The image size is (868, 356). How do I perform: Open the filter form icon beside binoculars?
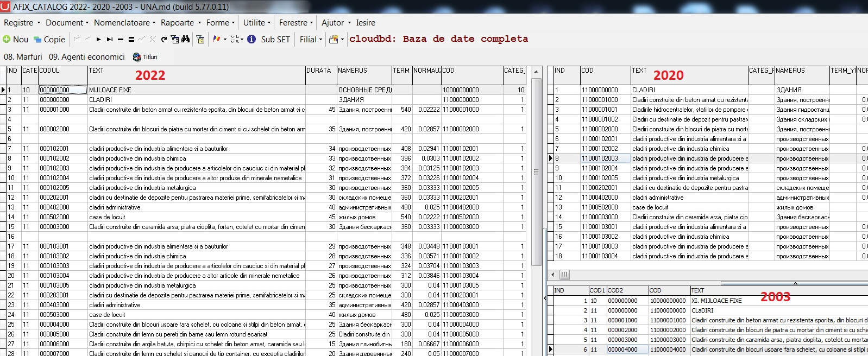[x=175, y=39]
